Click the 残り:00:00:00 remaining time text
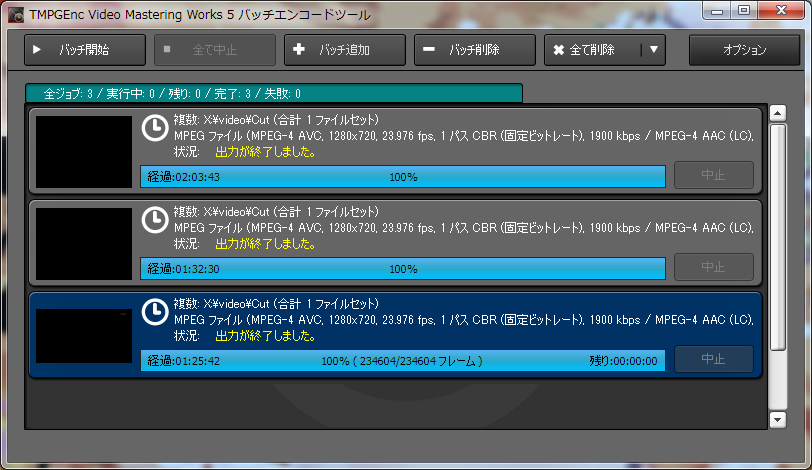 point(624,361)
